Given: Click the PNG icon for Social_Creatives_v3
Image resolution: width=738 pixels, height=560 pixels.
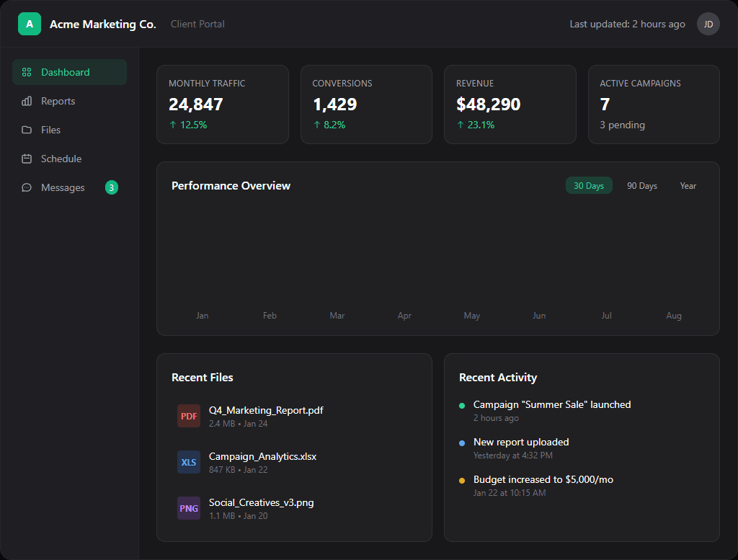Looking at the screenshot, I should (x=188, y=508).
